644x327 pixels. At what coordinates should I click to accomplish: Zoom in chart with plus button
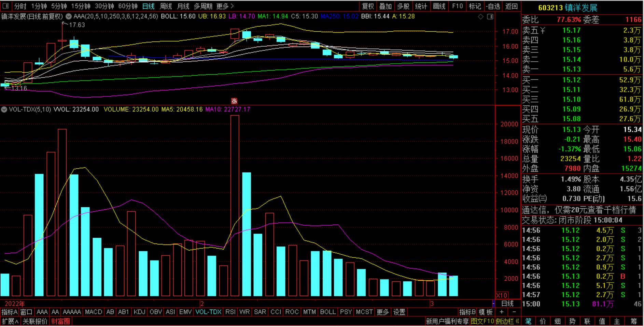pyautogui.click(x=502, y=312)
